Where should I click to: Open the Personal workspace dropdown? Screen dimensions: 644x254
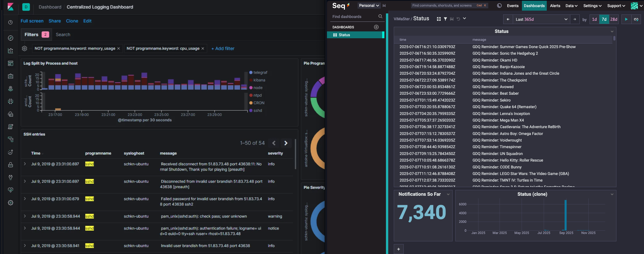369,6
